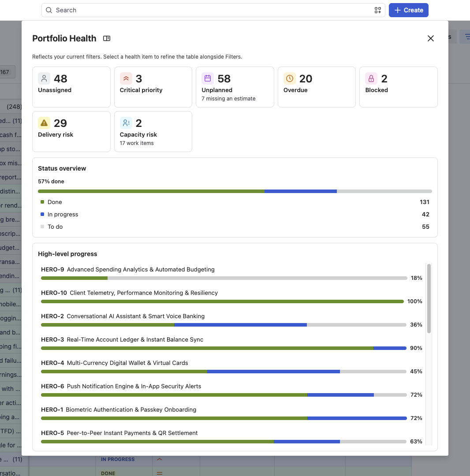Open HERO-5 Peer-to-Peer Instant Payments item
The height and width of the screenshot is (476, 470).
119,433
